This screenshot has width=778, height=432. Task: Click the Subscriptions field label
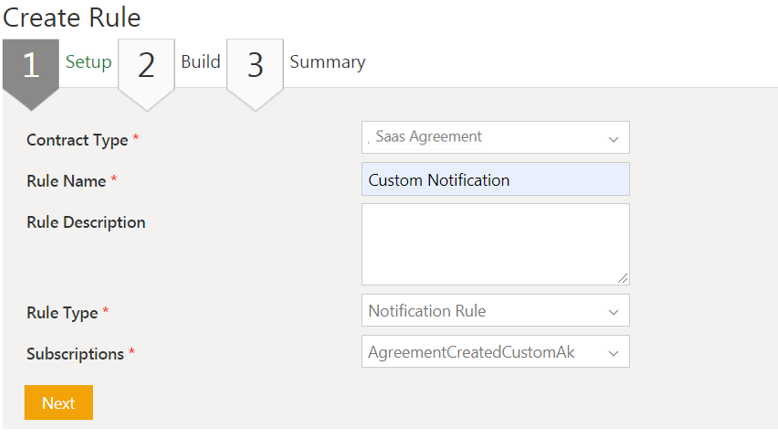pos(75,354)
